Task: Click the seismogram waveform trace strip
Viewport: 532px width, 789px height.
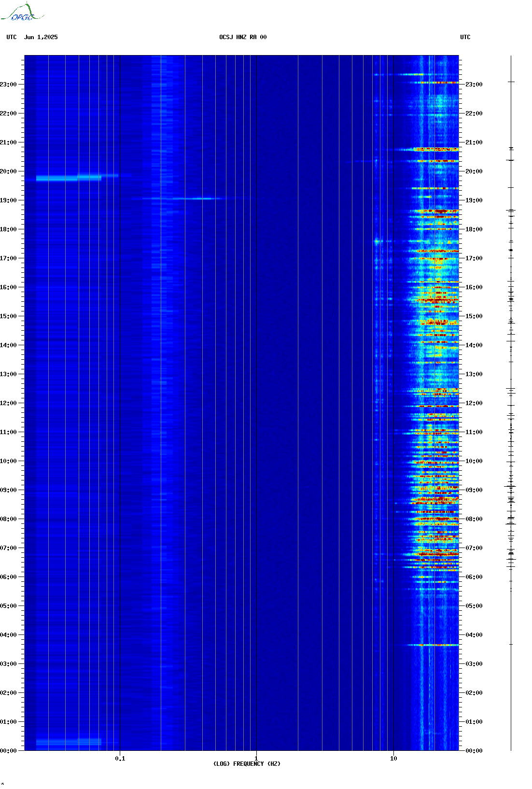Action: [x=511, y=403]
